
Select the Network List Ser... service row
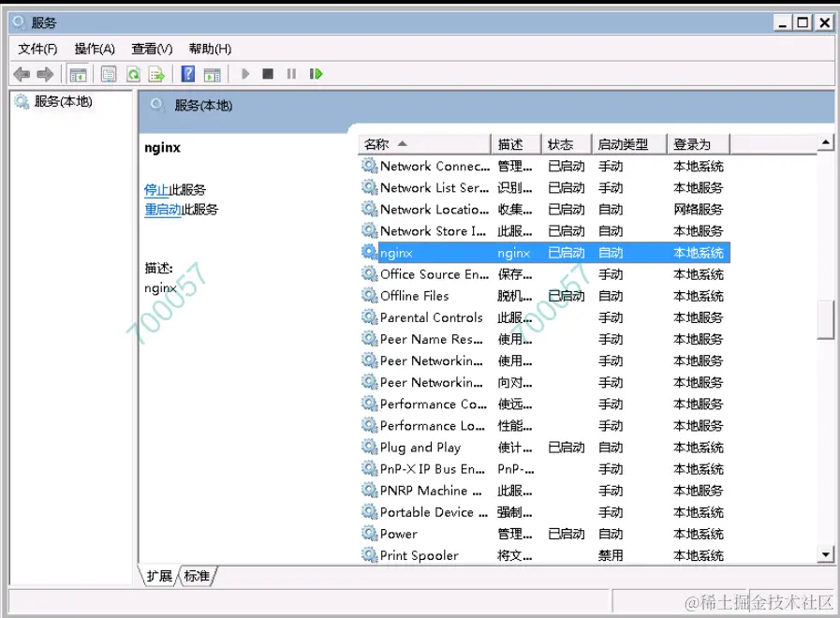[x=544, y=187]
